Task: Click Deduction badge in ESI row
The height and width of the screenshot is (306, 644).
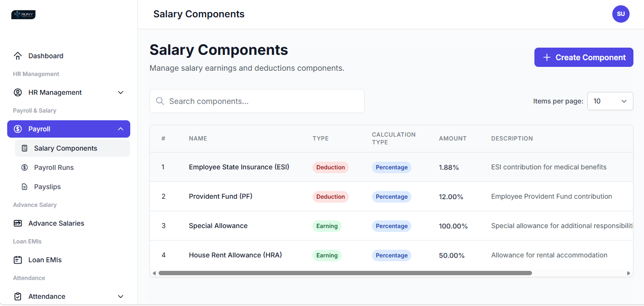Action: [x=331, y=167]
